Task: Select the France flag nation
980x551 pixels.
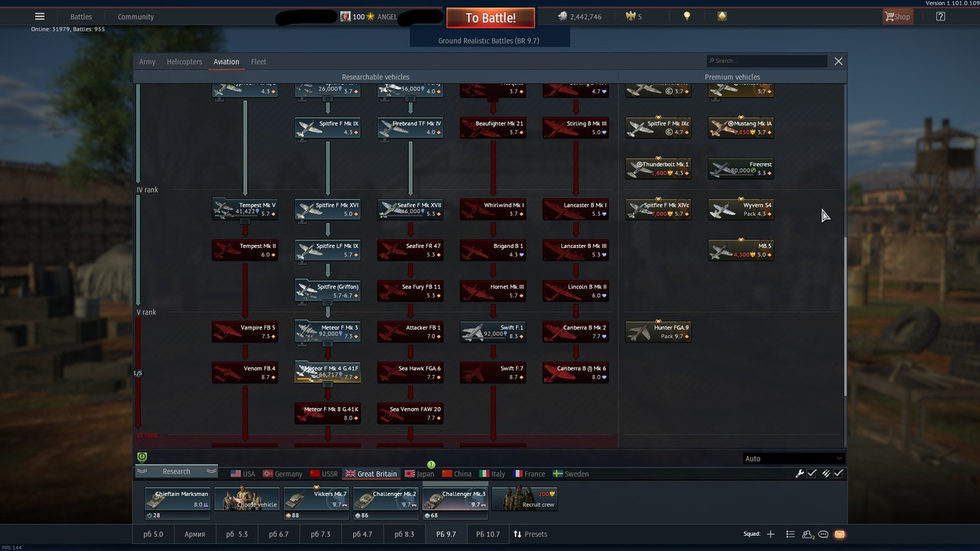Action: pos(530,474)
